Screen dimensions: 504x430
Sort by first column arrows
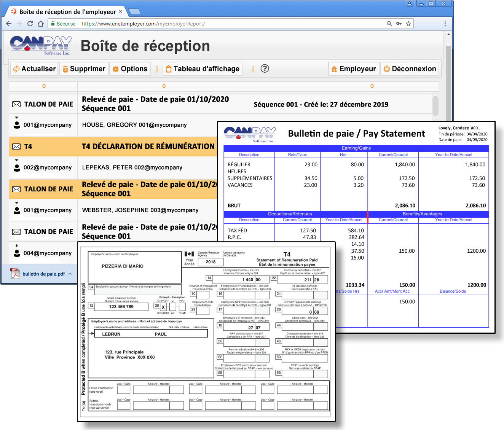[x=44, y=86]
